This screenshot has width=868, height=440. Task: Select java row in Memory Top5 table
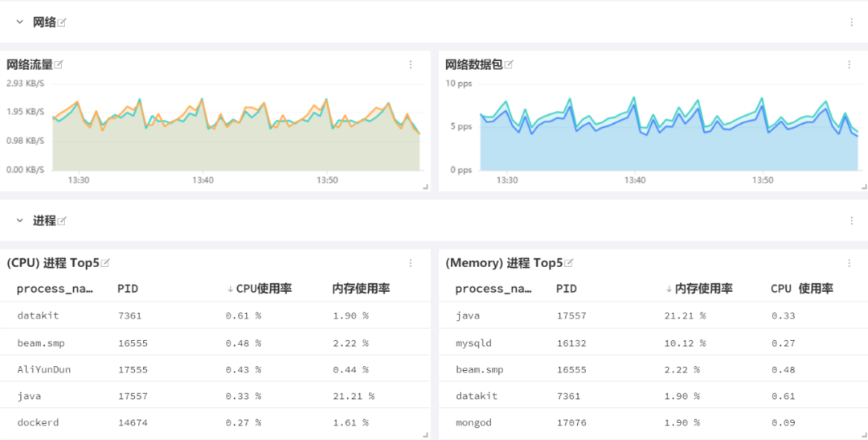[653, 315]
